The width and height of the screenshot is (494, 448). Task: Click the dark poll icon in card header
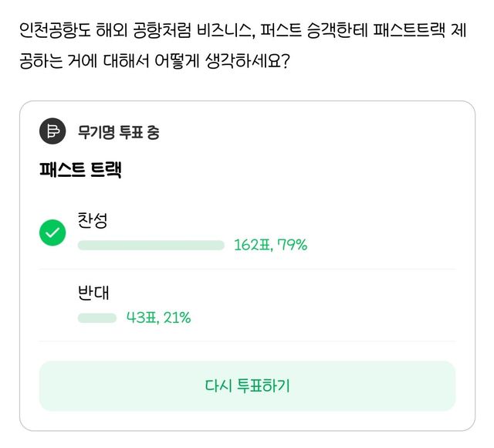pyautogui.click(x=52, y=131)
